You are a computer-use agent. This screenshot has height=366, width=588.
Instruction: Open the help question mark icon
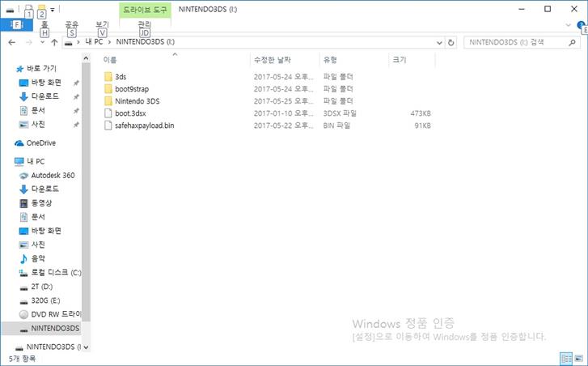[581, 25]
